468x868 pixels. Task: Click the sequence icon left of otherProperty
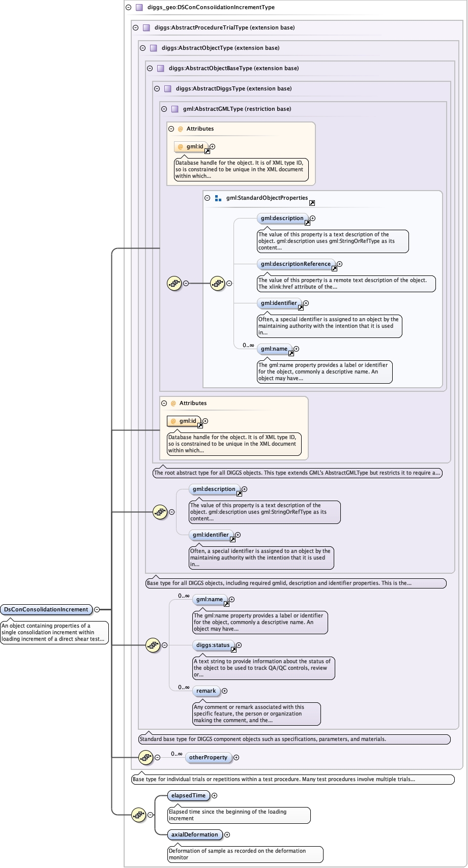click(x=145, y=757)
